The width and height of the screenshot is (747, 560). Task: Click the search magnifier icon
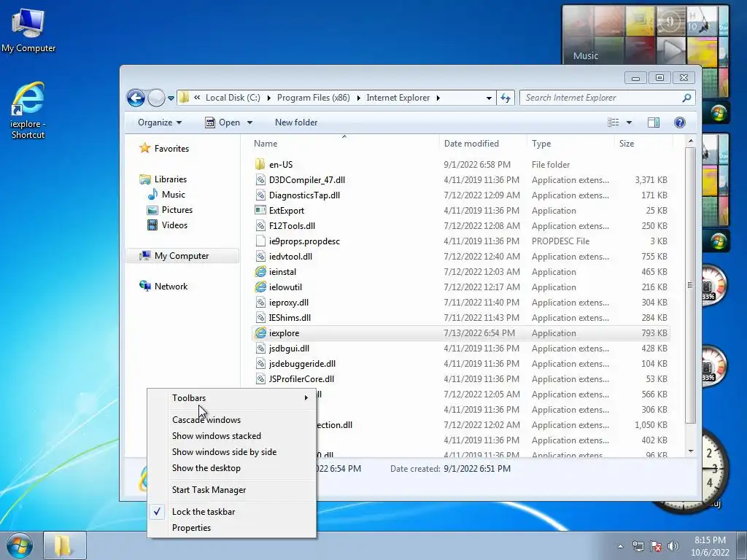point(686,98)
